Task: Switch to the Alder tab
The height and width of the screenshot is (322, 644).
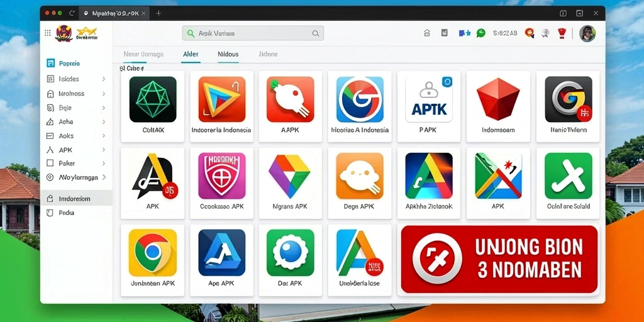Action: 191,54
